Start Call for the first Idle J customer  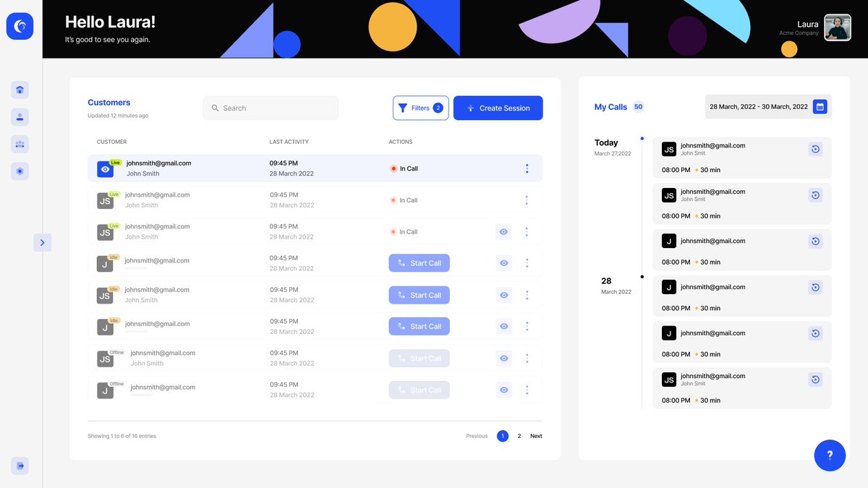click(x=420, y=263)
